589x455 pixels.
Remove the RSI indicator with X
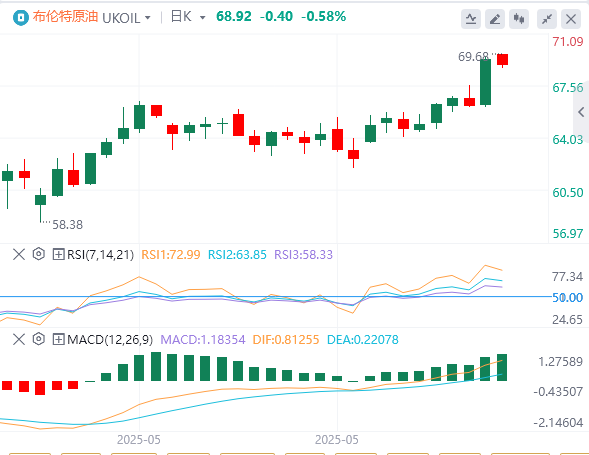tap(19, 254)
